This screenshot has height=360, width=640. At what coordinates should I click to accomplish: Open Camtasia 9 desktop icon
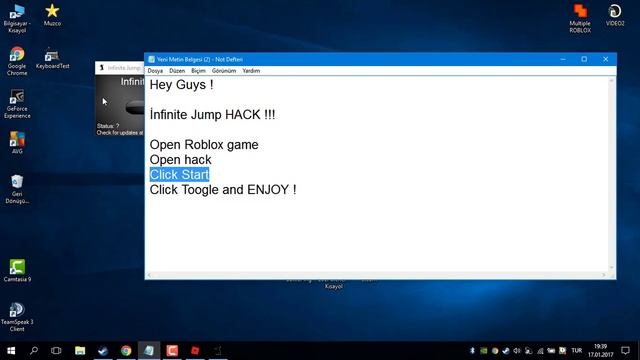click(x=17, y=270)
